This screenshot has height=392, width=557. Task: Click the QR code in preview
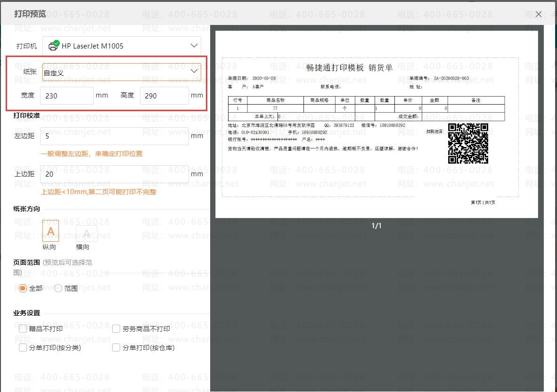[468, 143]
